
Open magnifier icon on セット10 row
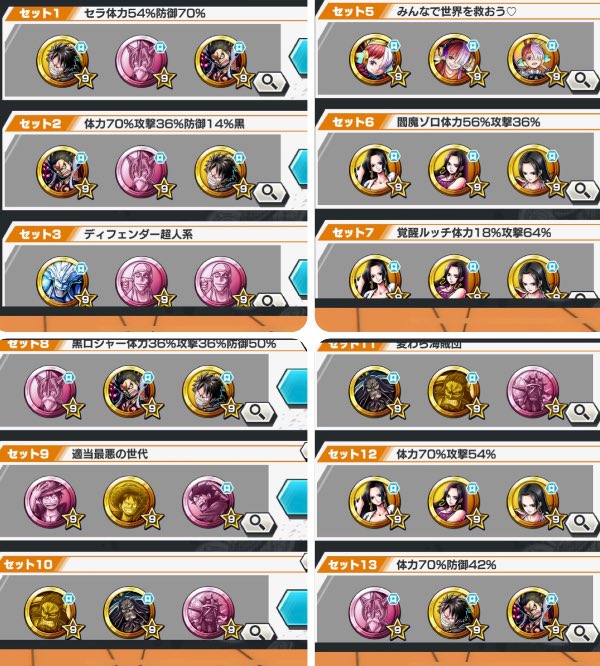[258, 632]
